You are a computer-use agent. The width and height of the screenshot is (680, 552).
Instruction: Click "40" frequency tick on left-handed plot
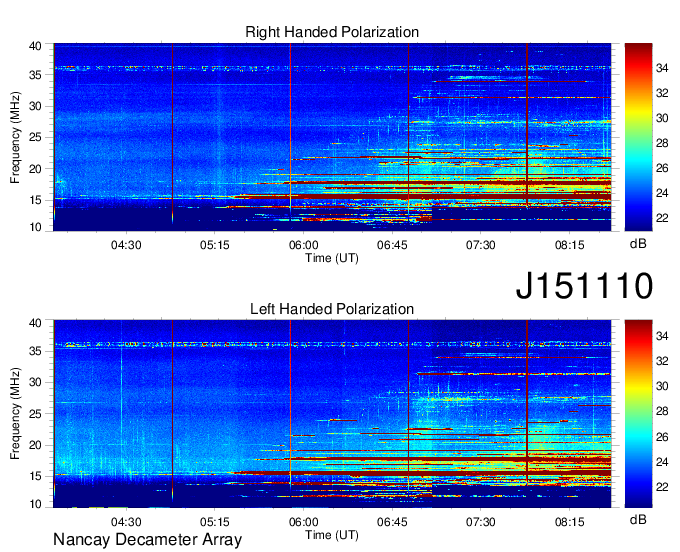point(36,323)
